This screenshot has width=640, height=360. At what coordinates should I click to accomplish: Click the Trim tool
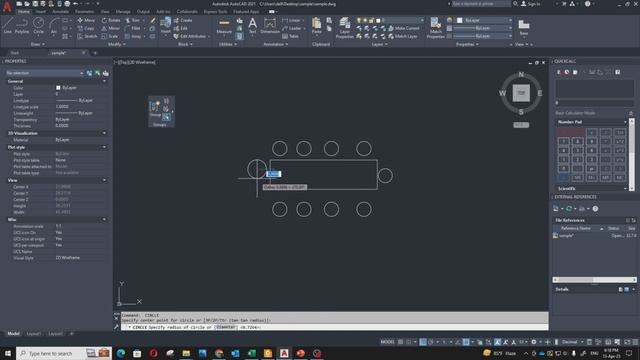coord(133,20)
